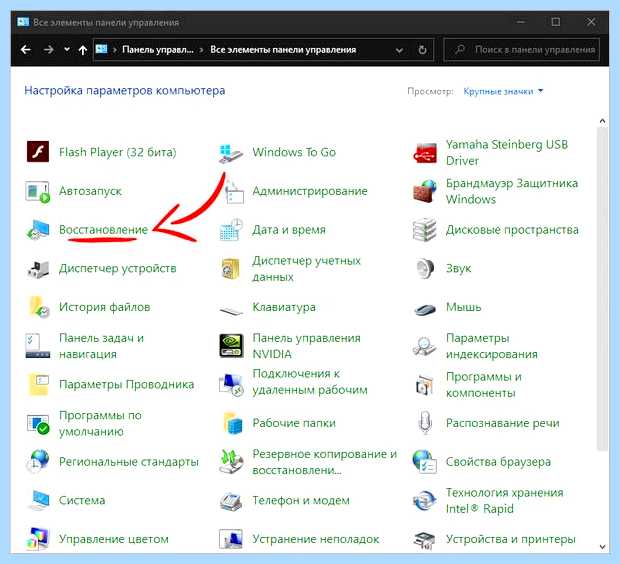
Task: Open the Резервное копирование и восстановление icon
Action: (231, 461)
